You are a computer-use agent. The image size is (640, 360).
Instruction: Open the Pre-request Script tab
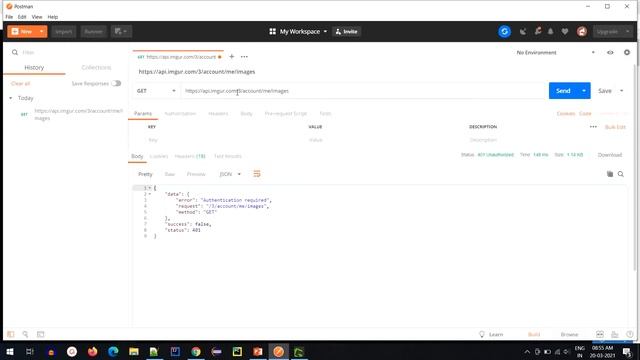click(x=286, y=113)
